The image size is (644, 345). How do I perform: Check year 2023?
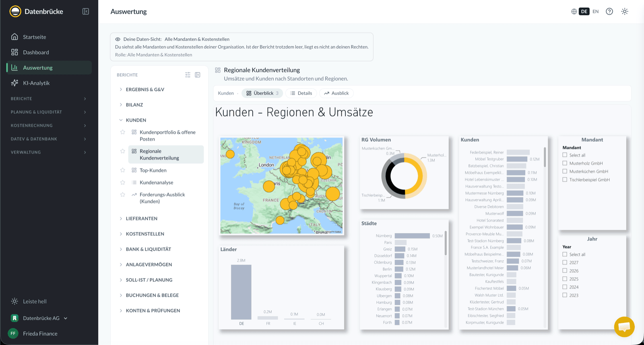[x=565, y=295]
